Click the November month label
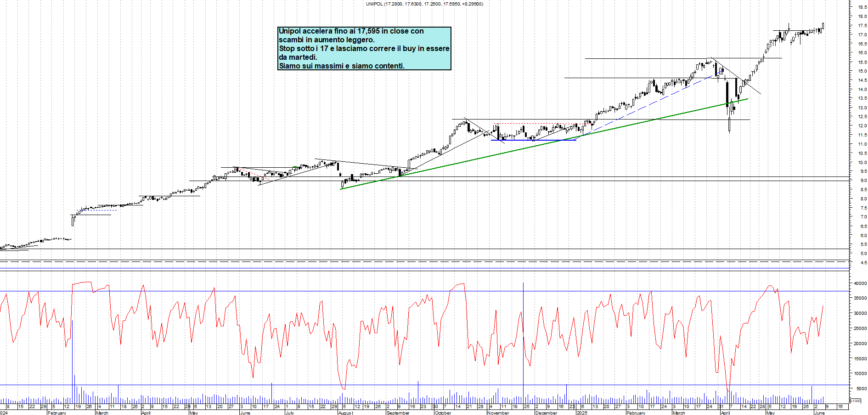Image resolution: width=868 pixels, height=415 pixels. pos(498,413)
